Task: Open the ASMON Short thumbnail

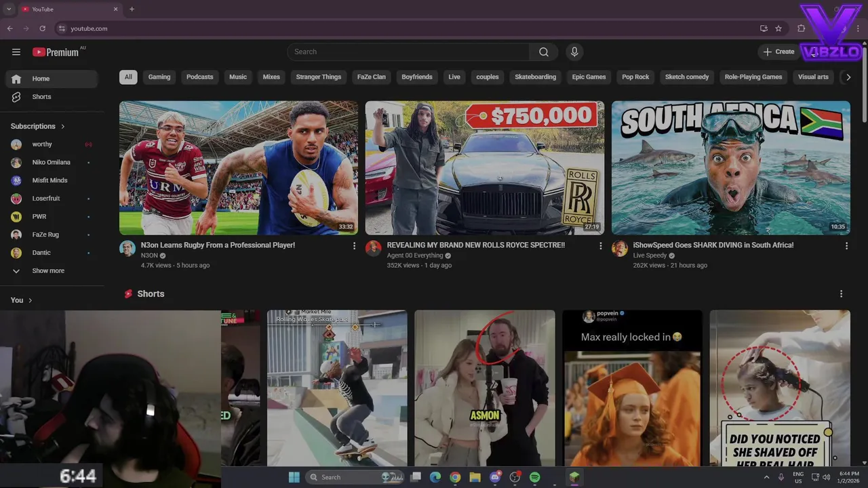Action: (x=485, y=388)
